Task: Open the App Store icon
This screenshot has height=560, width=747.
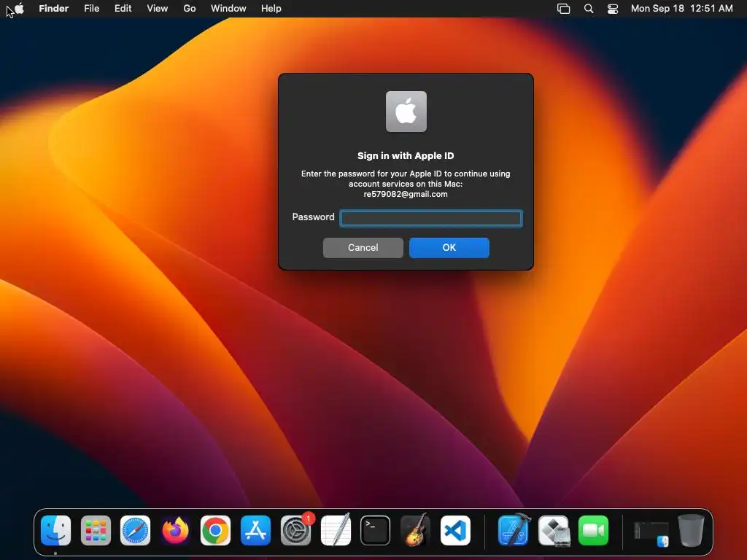Action: 255,530
